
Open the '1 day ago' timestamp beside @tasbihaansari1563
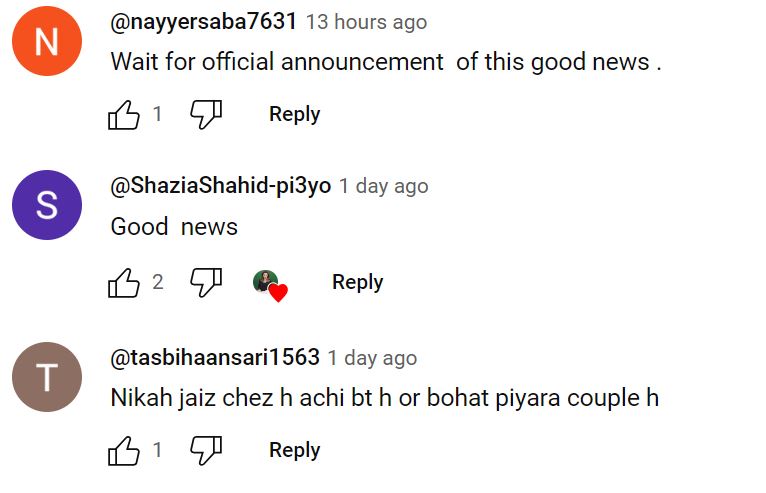point(372,358)
